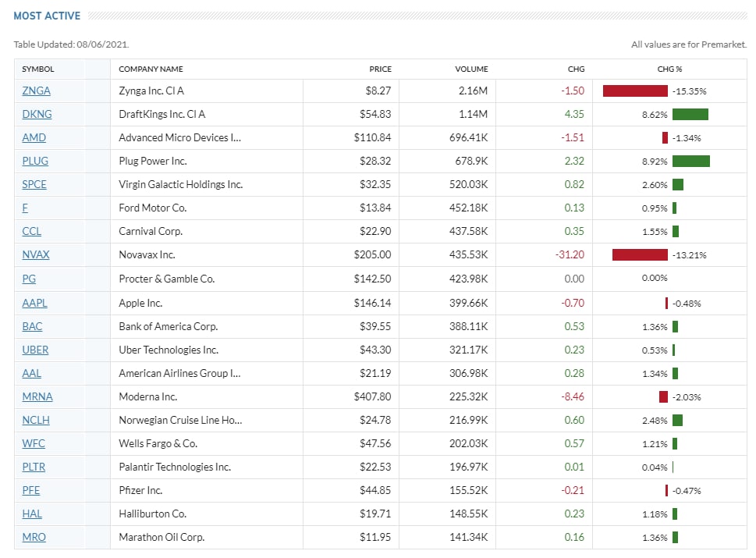Screen dimensions: 756x558
Task: Click the CHG column header
Action: tap(576, 69)
